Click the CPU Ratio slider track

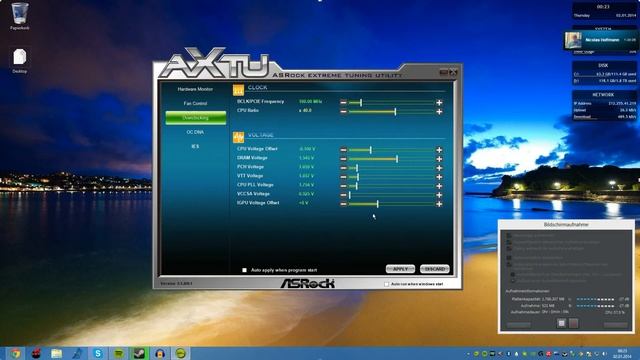pyautogui.click(x=391, y=111)
